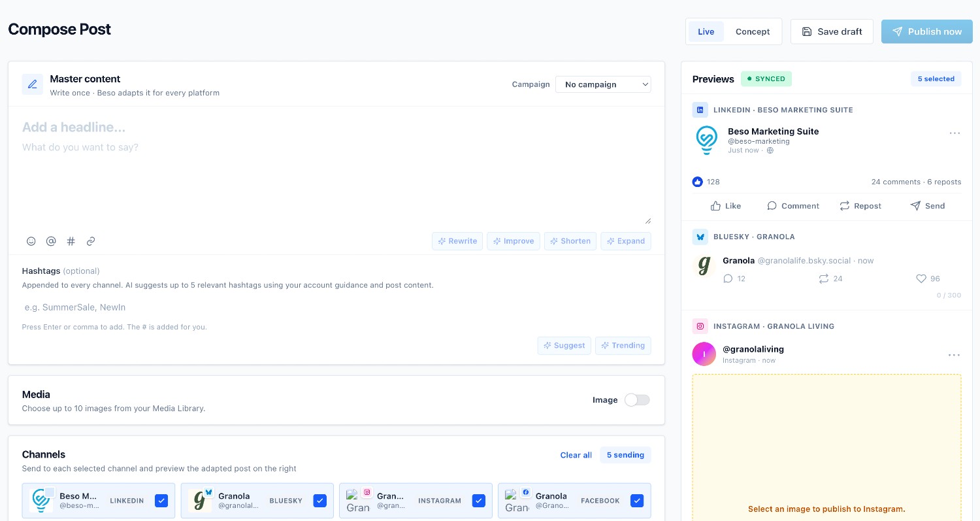Uncheck the Bluesky channel checkbox
980x521 pixels.
319,501
